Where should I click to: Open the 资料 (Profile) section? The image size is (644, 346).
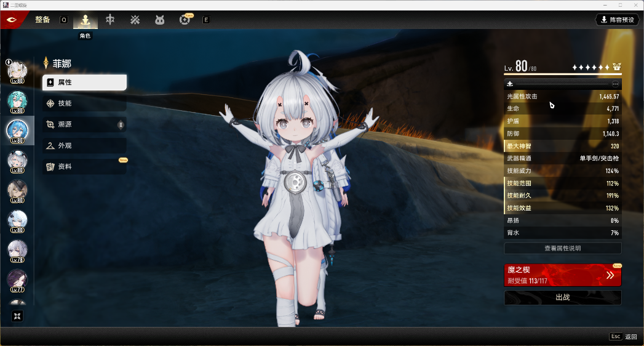tap(84, 167)
